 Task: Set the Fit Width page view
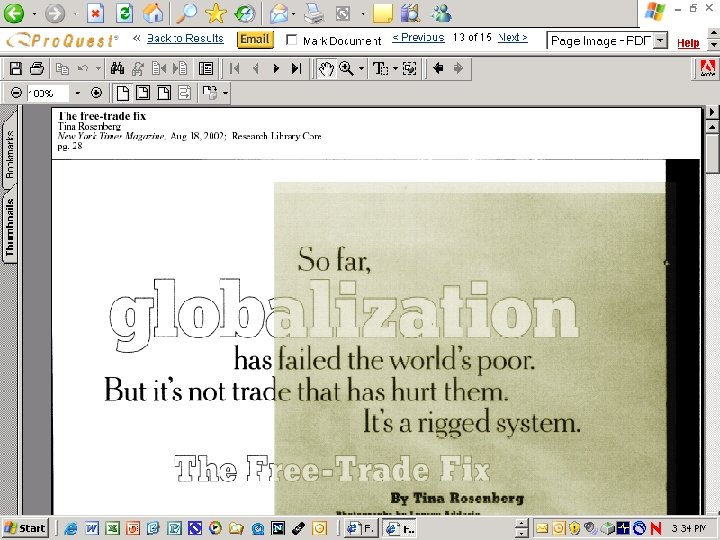tap(163, 93)
